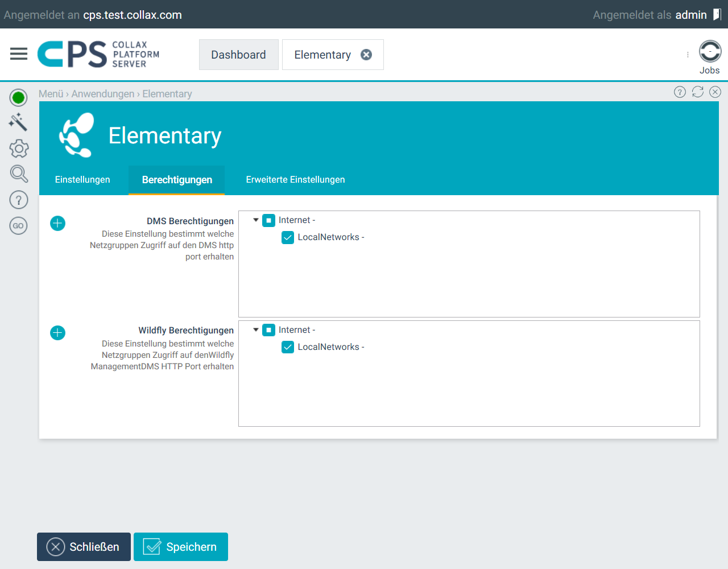
Task: Toggle LocalNetworks checkbox under DMS Berechtigungen
Action: coord(288,237)
